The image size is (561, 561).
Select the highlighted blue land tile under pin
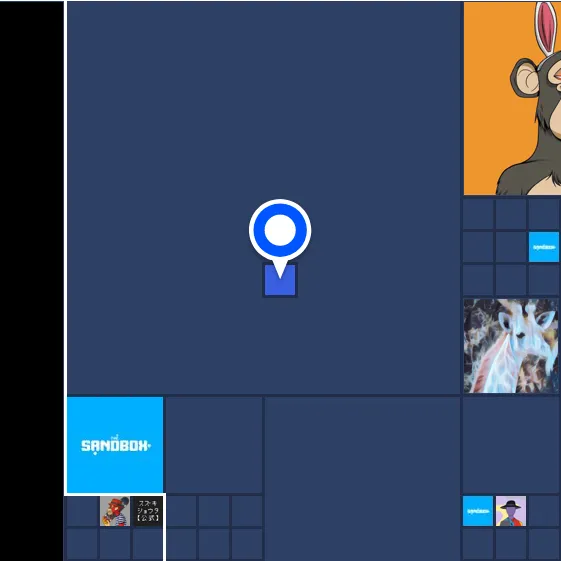click(x=280, y=280)
